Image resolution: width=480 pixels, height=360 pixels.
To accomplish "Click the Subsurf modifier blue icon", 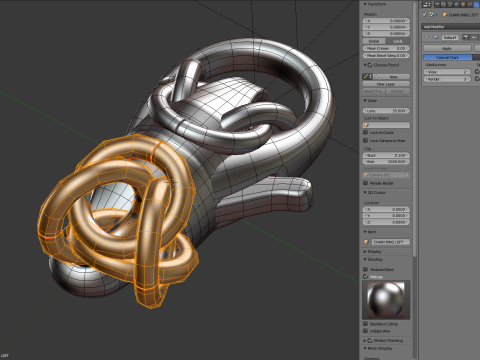I will (436, 37).
